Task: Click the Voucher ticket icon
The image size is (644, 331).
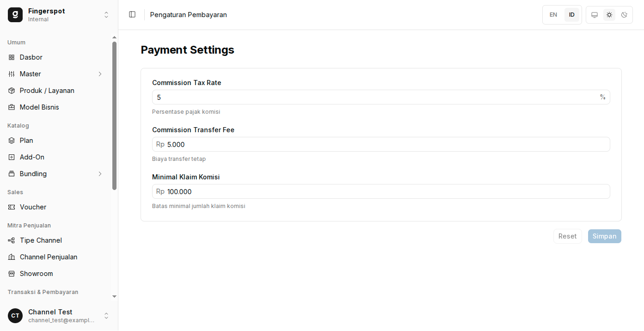Action: click(x=12, y=207)
